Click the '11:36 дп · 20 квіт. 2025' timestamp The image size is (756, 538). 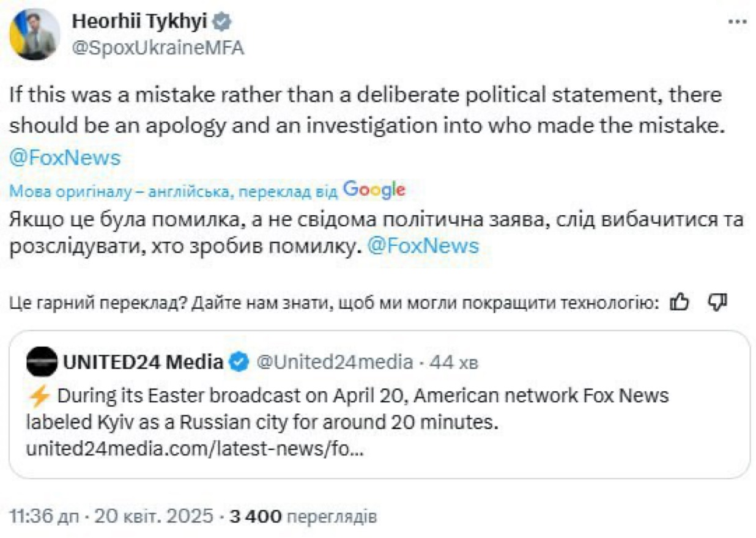111,517
